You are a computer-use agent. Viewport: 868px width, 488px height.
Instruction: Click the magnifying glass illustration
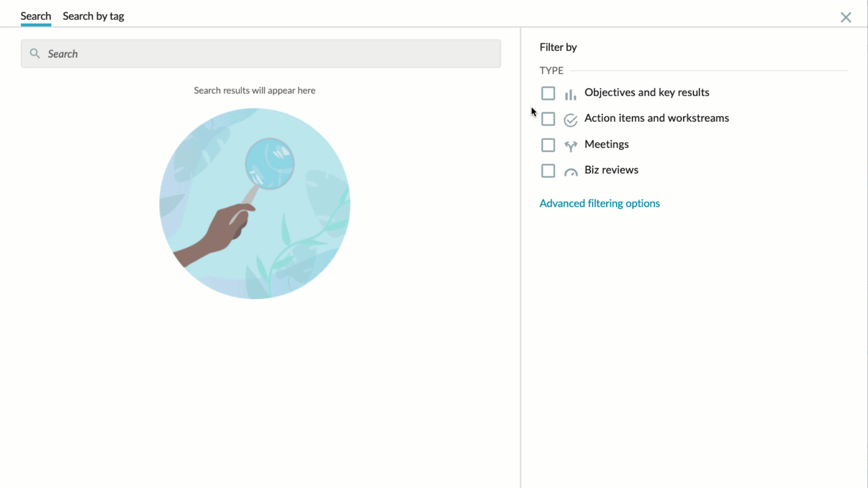[x=255, y=203]
